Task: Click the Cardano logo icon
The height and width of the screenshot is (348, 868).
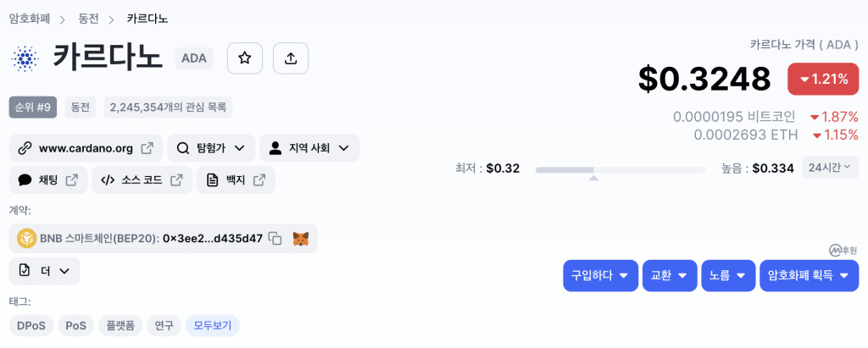Action: tap(23, 58)
